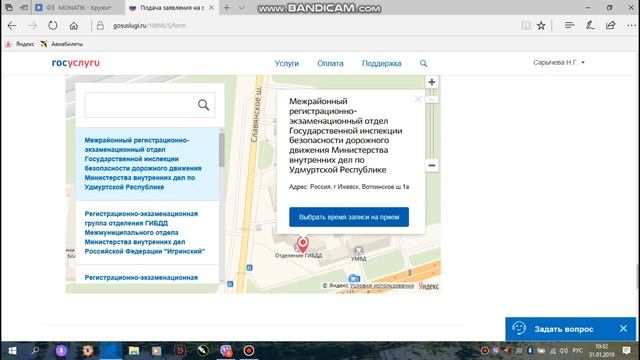640x360 pixels.
Task: Click the Задать вопрос chat button
Action: coord(564,329)
